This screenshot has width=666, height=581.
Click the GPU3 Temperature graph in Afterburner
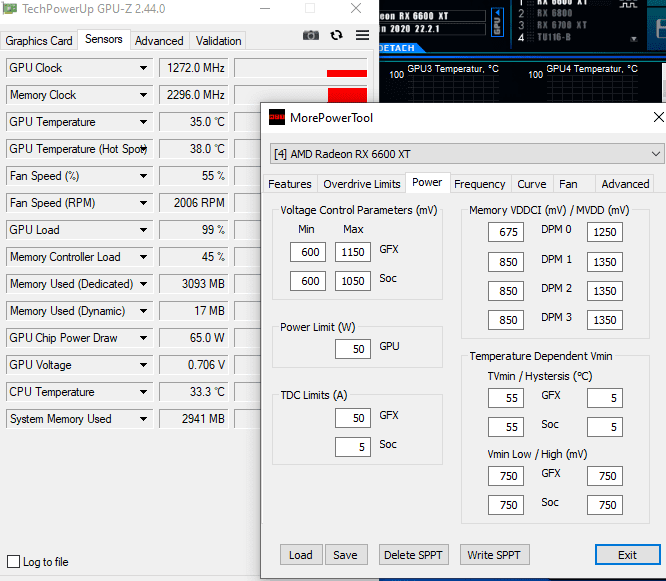click(x=452, y=87)
